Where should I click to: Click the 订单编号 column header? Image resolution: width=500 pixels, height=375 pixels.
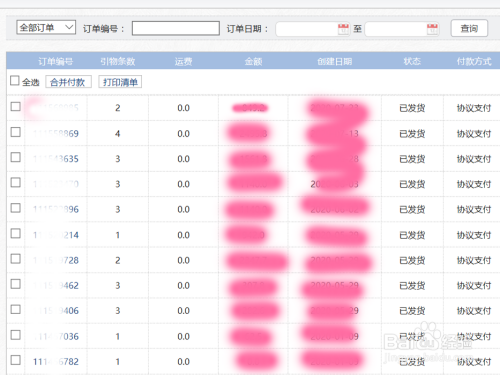tap(55, 61)
